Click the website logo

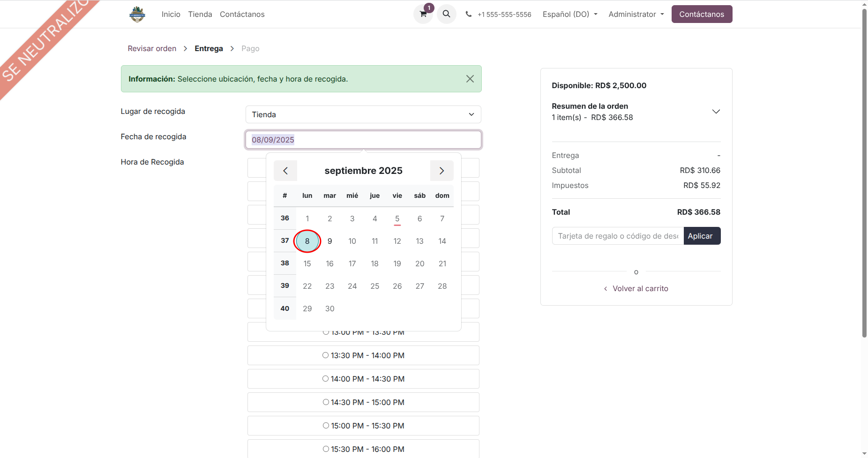coord(137,14)
